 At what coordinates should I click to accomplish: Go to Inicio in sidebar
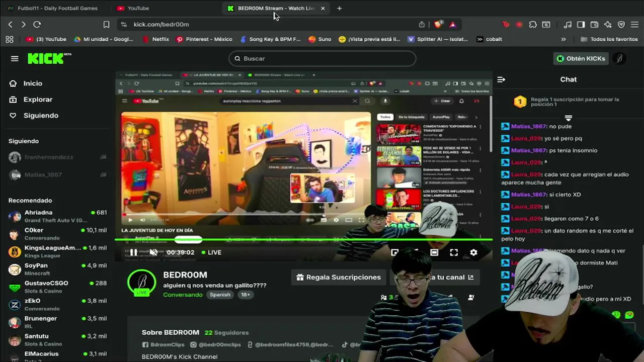[x=25, y=83]
